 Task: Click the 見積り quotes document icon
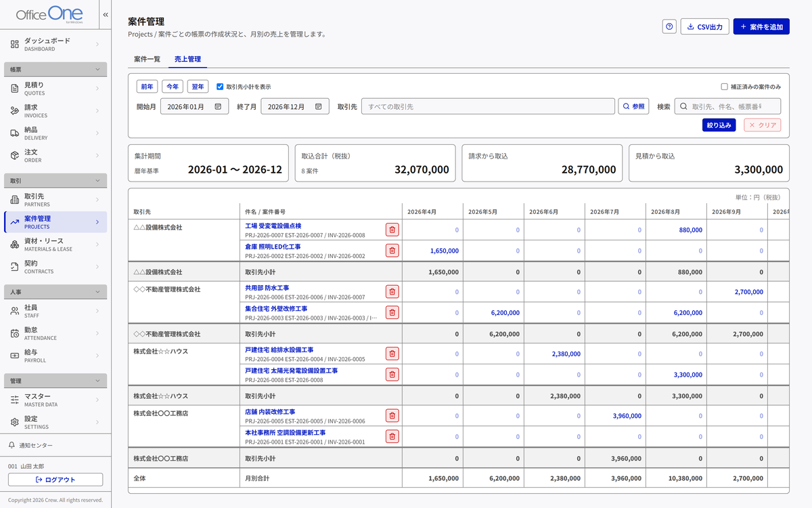coord(15,88)
